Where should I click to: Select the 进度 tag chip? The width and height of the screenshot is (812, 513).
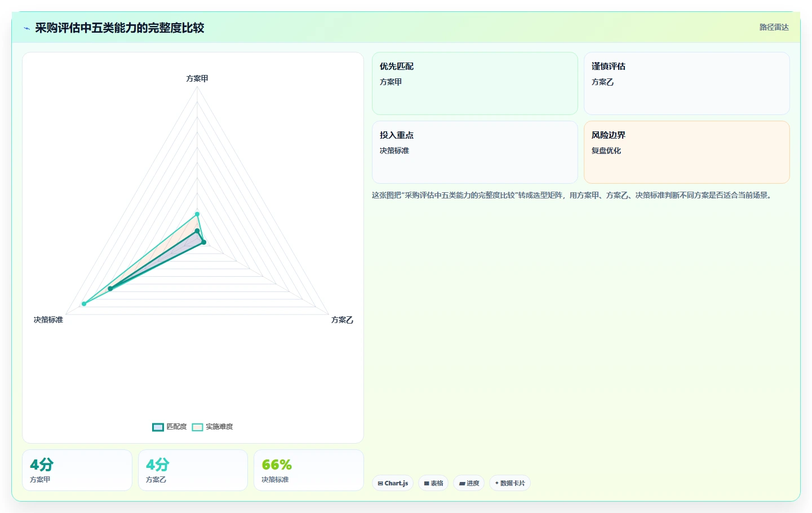(x=469, y=483)
